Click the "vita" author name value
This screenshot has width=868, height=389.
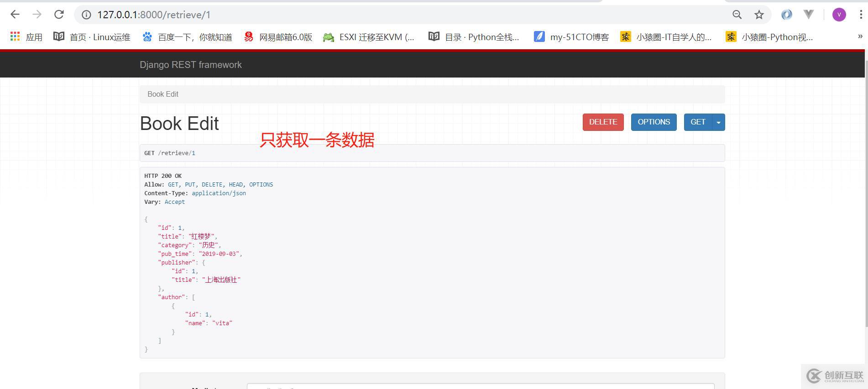pos(222,323)
